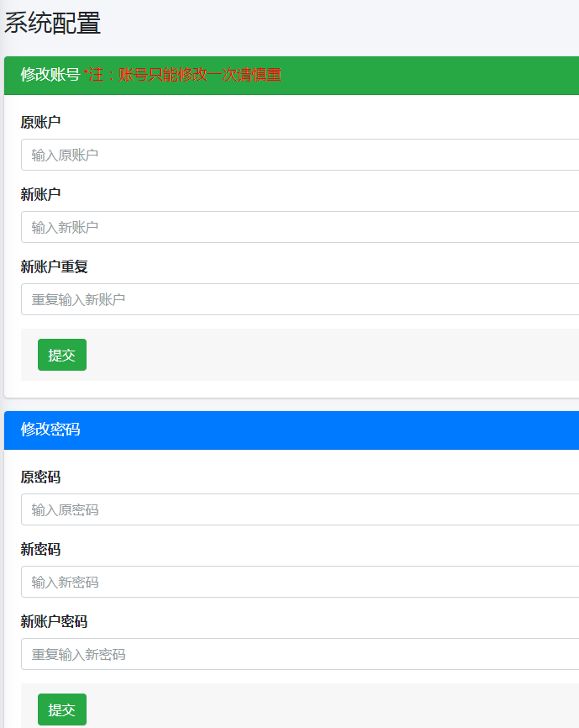Image resolution: width=579 pixels, height=728 pixels.
Task: Click the 新密码 field label
Action: (x=40, y=549)
